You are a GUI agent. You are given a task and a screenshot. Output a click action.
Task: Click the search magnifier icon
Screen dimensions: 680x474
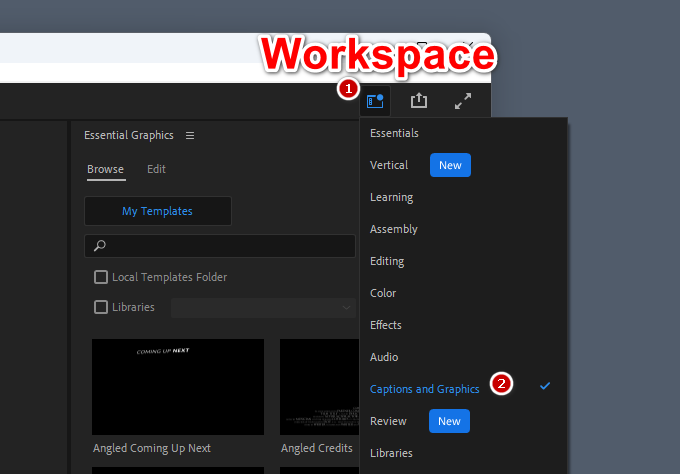(99, 246)
